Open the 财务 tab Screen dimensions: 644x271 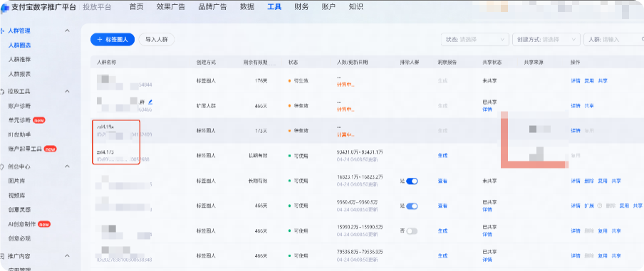(x=301, y=6)
